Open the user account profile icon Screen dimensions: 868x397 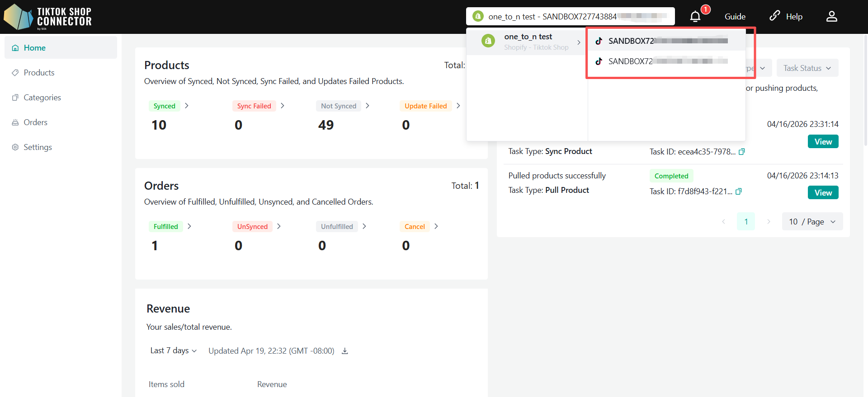click(831, 17)
